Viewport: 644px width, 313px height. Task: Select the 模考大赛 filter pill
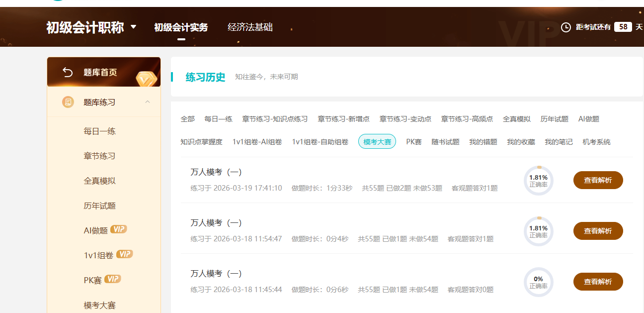click(x=377, y=141)
